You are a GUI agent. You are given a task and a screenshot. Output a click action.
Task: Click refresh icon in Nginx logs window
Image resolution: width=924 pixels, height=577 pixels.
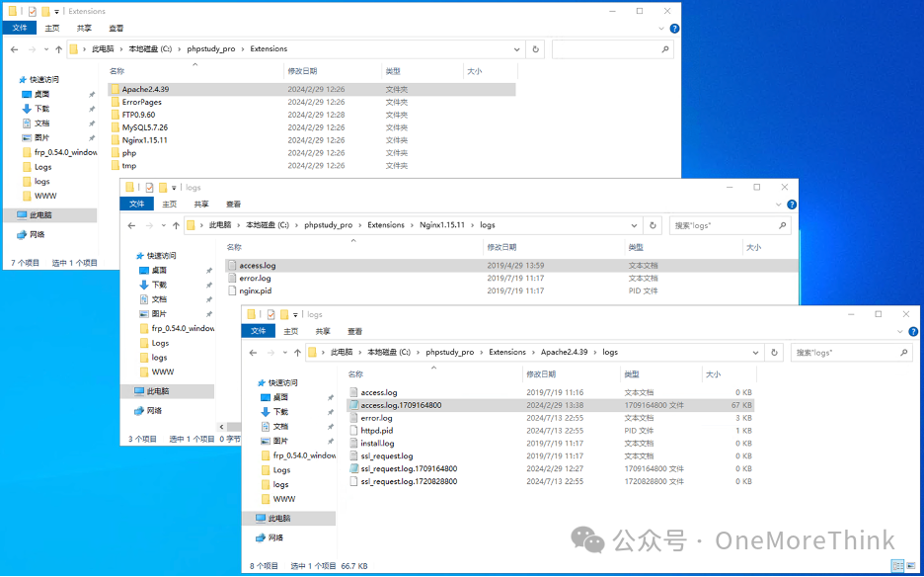click(653, 225)
